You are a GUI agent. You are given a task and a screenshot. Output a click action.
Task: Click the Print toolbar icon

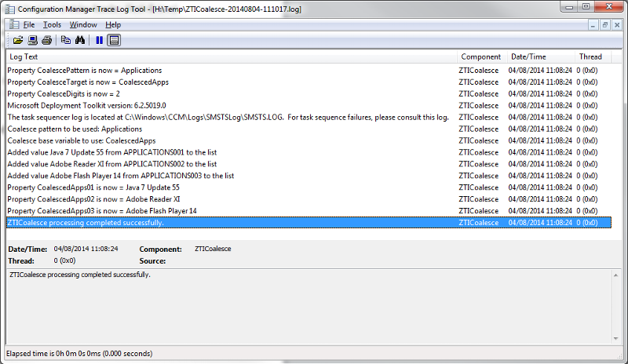[47, 40]
